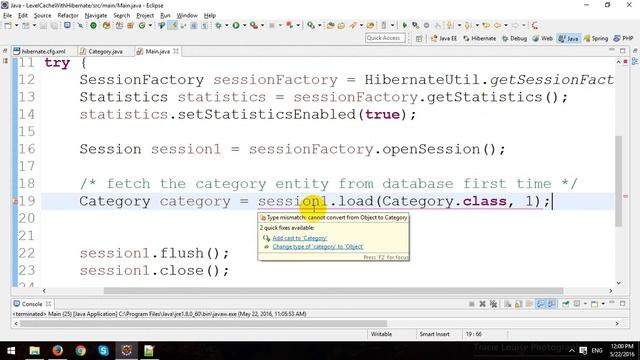Image resolution: width=640 pixels, height=360 pixels.
Task: Open the Navigate menu
Action: click(96, 16)
